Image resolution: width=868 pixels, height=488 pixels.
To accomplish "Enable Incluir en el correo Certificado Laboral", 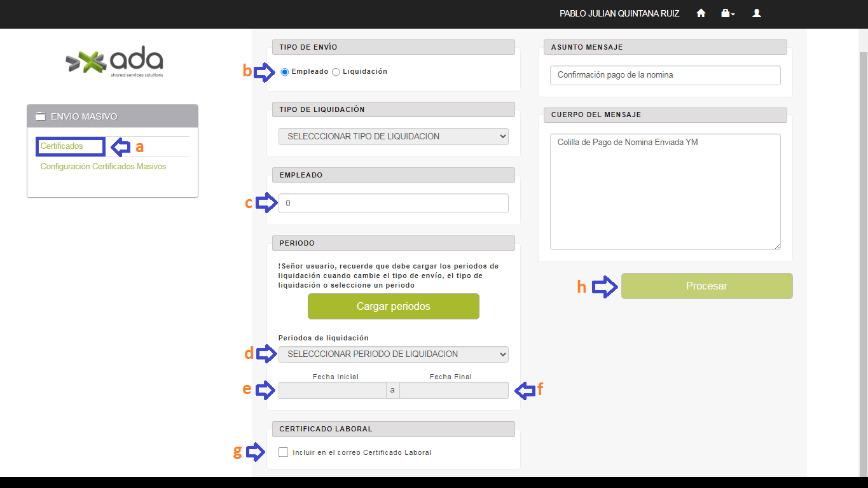I will [x=284, y=452].
